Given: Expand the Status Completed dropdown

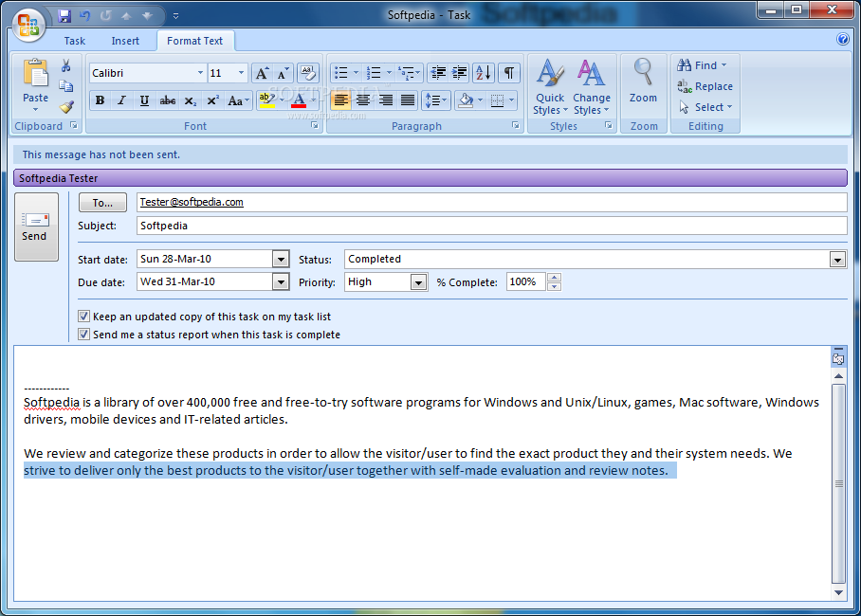Looking at the screenshot, I should click(x=837, y=259).
